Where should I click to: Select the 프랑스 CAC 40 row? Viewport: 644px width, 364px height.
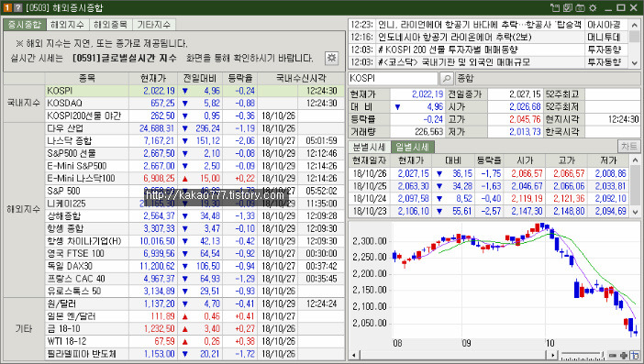pos(194,279)
